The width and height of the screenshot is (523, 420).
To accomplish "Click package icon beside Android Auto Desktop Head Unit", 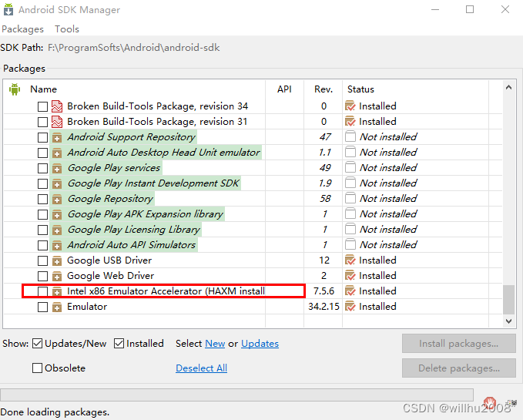I will tap(57, 153).
